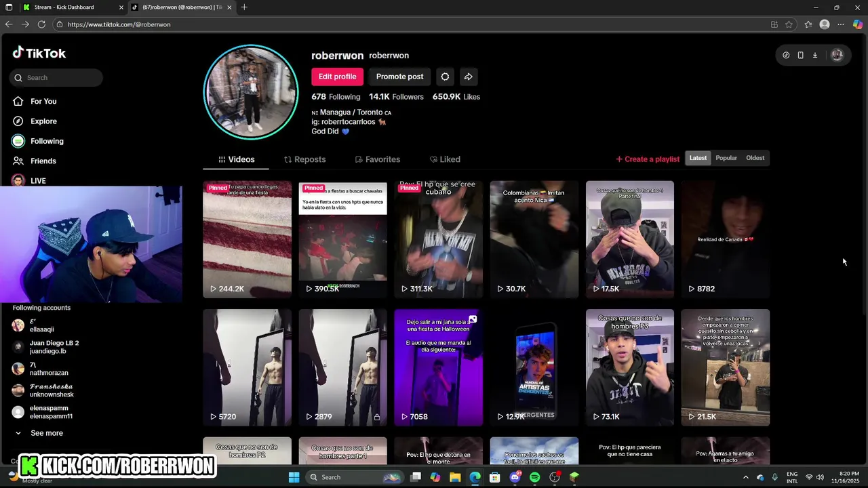Click the TikTok search field
This screenshot has width=868, height=488.
[56, 77]
